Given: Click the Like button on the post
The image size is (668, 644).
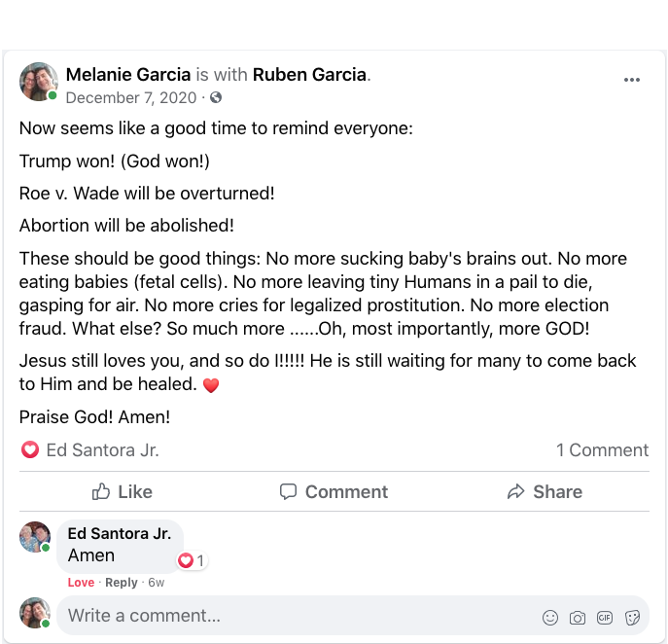Looking at the screenshot, I should (123, 492).
